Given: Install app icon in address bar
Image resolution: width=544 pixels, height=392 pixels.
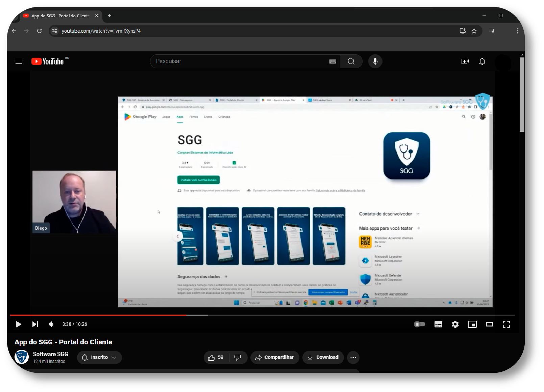Looking at the screenshot, I should pos(463,31).
